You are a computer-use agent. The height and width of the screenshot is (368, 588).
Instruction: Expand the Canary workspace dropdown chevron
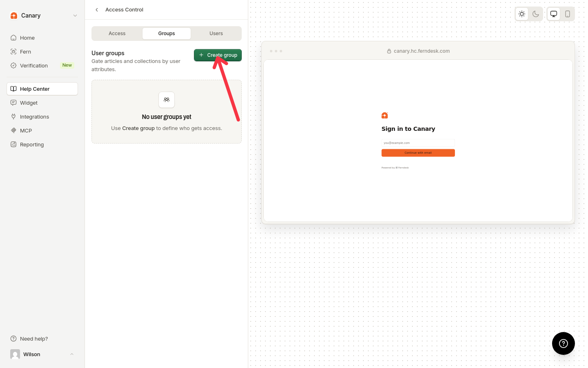tap(75, 16)
